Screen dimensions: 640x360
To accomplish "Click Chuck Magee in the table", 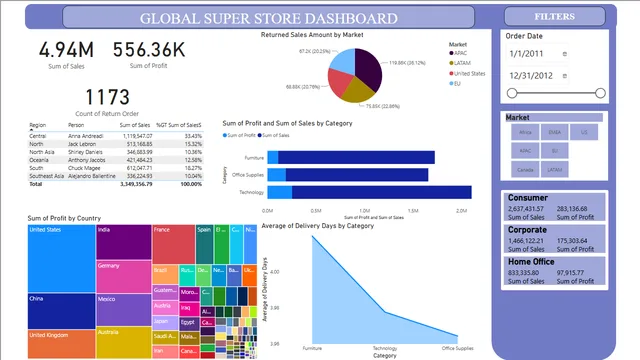I will click(x=84, y=168).
